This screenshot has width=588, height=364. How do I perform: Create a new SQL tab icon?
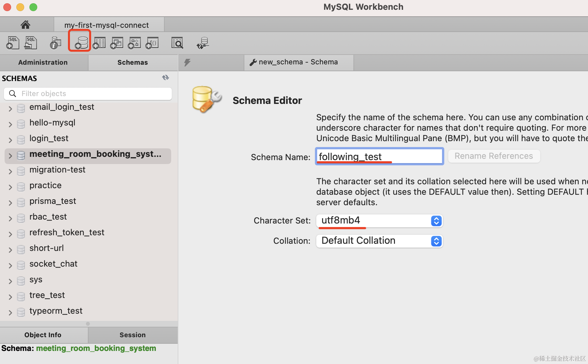(x=13, y=43)
